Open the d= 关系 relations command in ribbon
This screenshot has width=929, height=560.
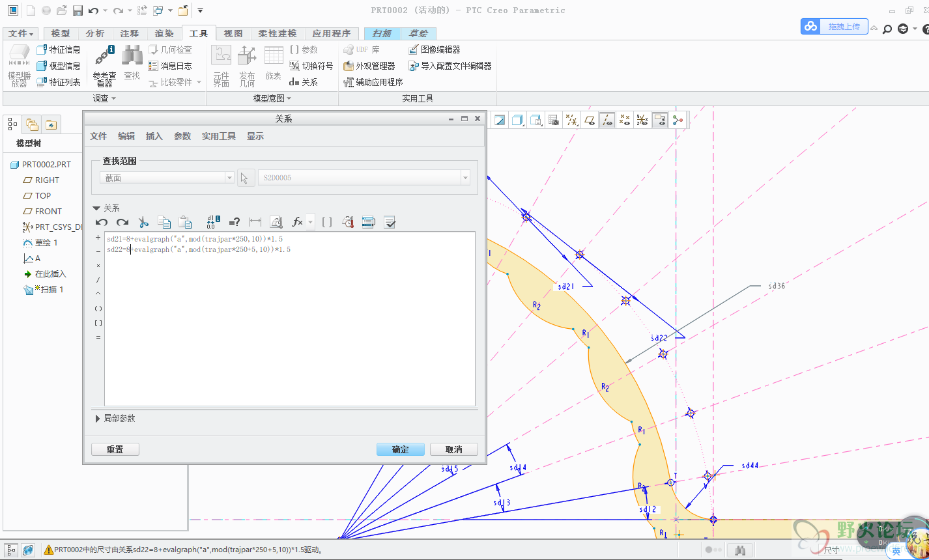coord(304,82)
